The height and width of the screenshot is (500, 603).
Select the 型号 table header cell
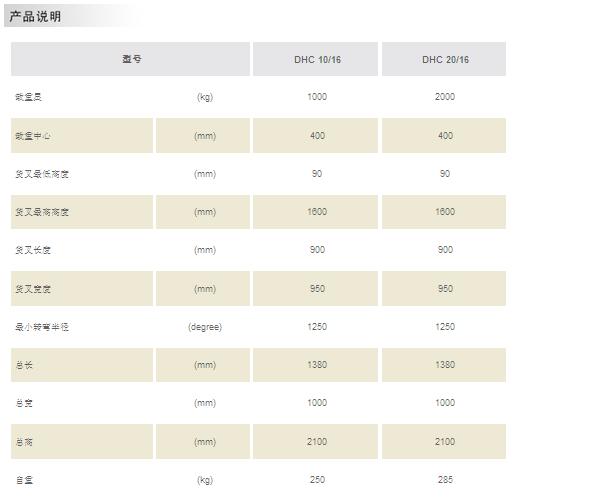click(x=131, y=59)
